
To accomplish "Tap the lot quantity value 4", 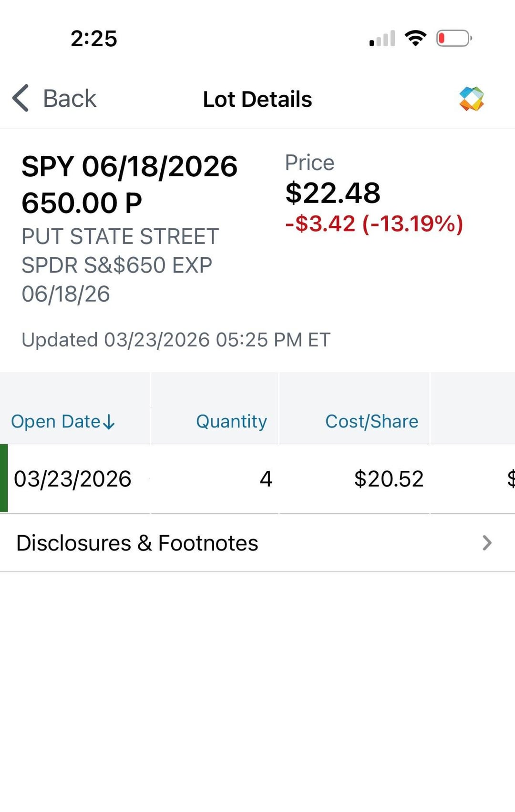I will point(266,479).
